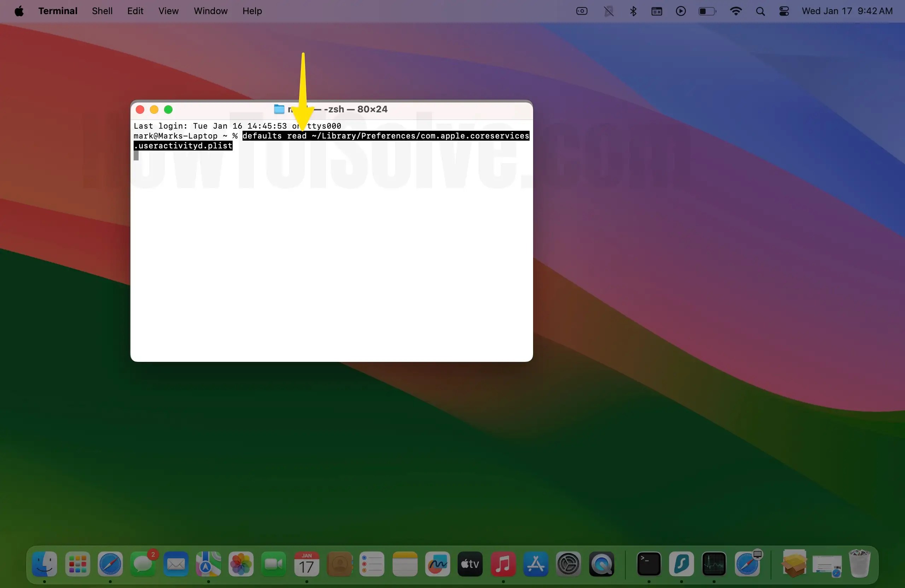Toggle Bluetooth in the menu bar
The height and width of the screenshot is (588, 905).
tap(633, 11)
